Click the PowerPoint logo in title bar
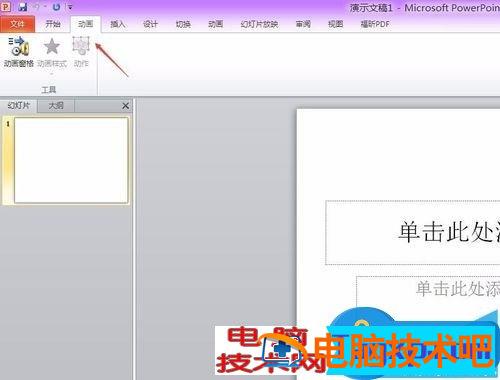This screenshot has width=500, height=380. (6, 6)
